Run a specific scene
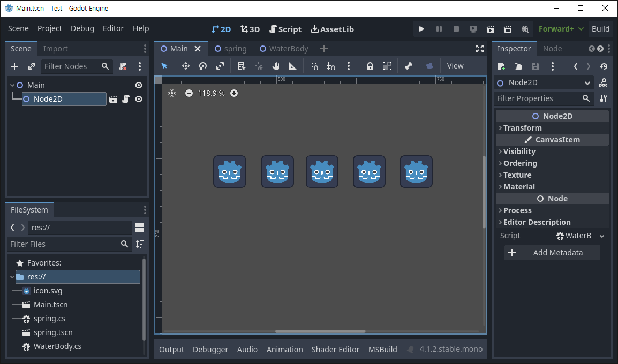 pyautogui.click(x=508, y=29)
